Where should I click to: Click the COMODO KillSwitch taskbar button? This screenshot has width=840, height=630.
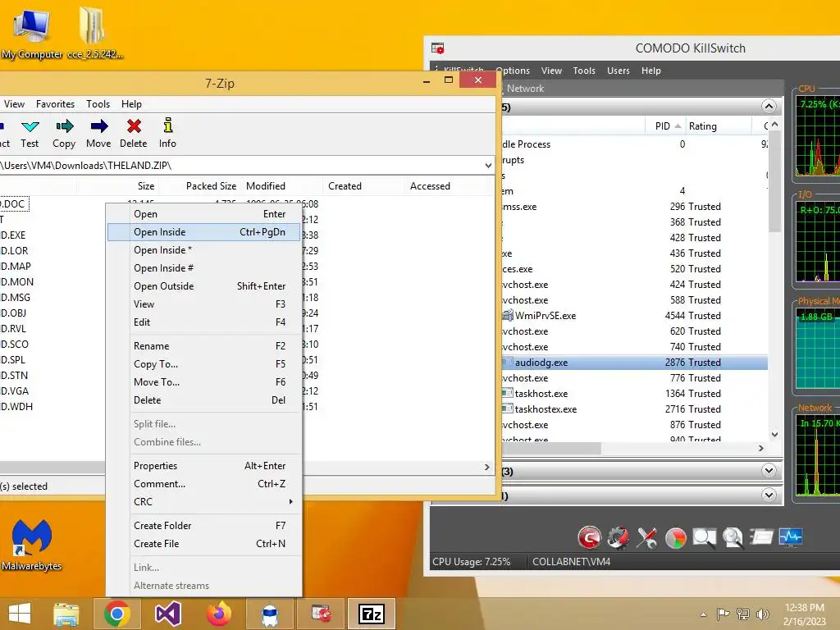(321, 614)
